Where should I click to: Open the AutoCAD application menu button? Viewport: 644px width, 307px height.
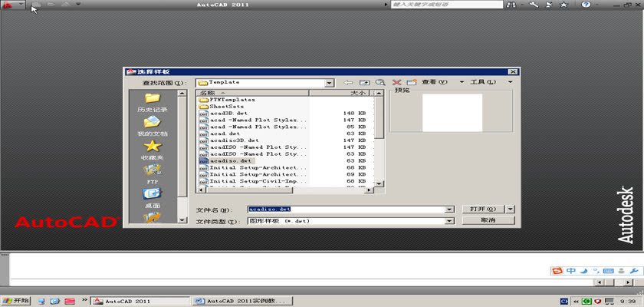pyautogui.click(x=12, y=5)
